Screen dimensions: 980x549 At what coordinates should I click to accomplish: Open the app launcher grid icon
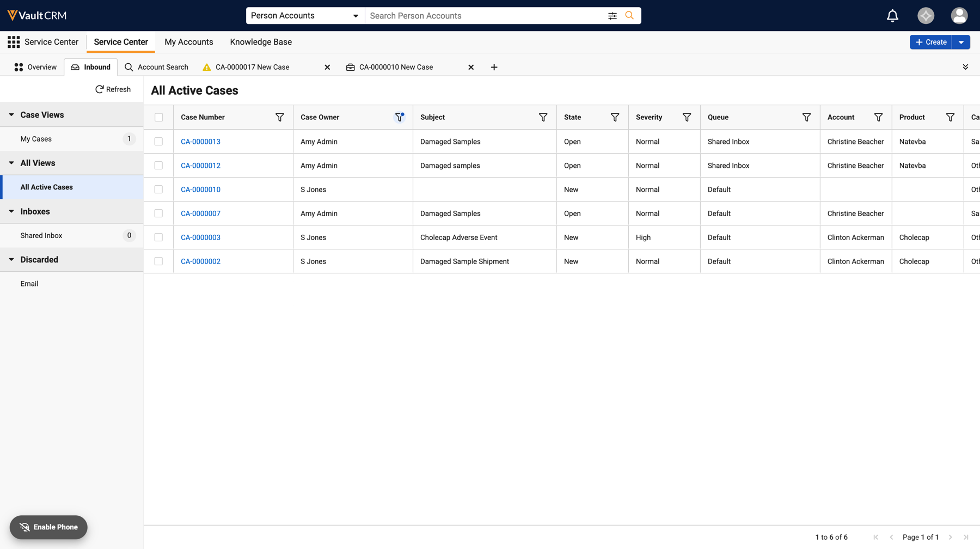tap(14, 42)
